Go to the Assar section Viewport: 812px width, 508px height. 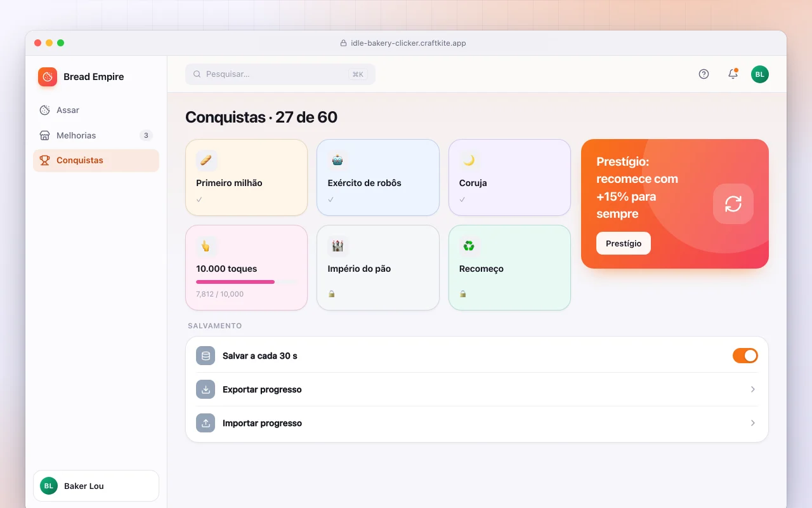point(96,110)
